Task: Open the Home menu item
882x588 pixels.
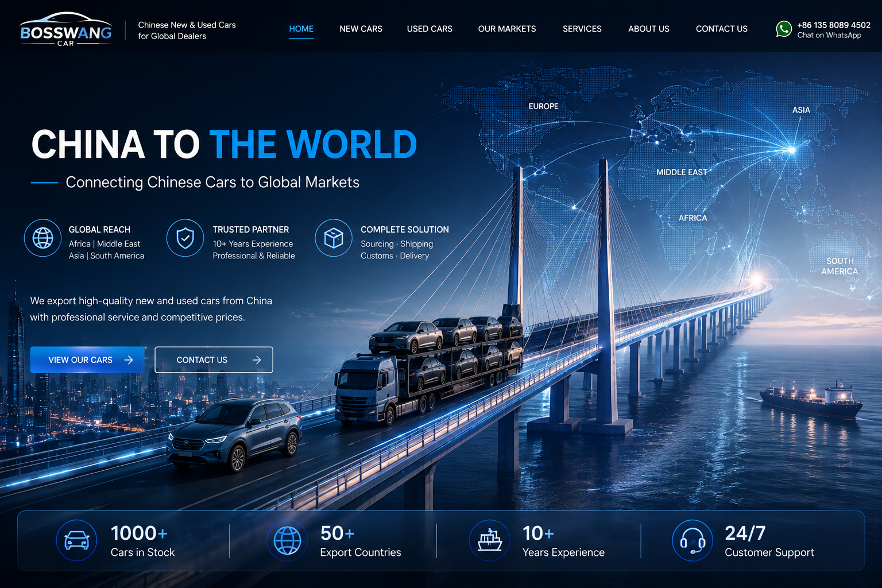Action: (x=301, y=29)
